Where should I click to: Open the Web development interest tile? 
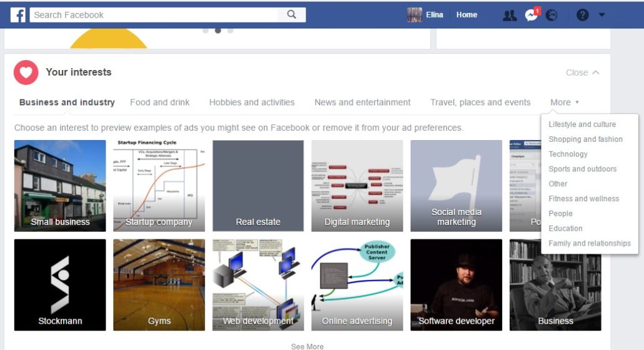click(258, 285)
